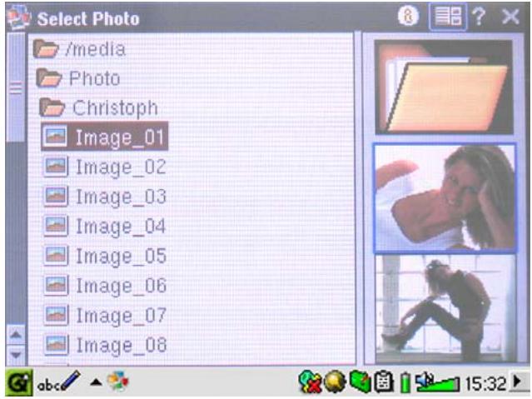Click the vertical scrollbar handle
The height and width of the screenshot is (399, 532).
coord(16,87)
